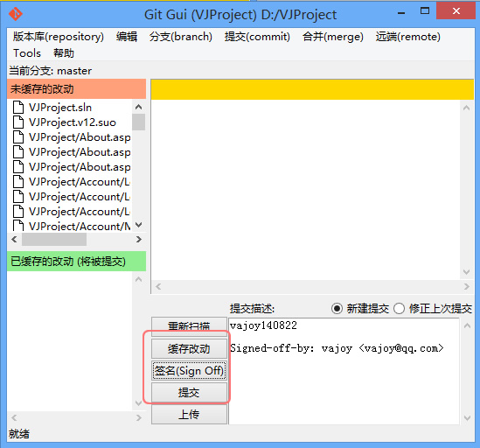Open the Tools menu
Image resolution: width=480 pixels, height=448 pixels.
point(27,53)
